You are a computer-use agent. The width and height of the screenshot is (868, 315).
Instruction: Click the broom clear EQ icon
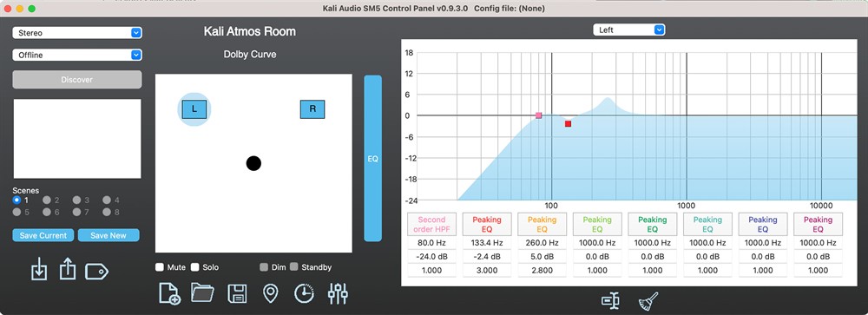(648, 301)
